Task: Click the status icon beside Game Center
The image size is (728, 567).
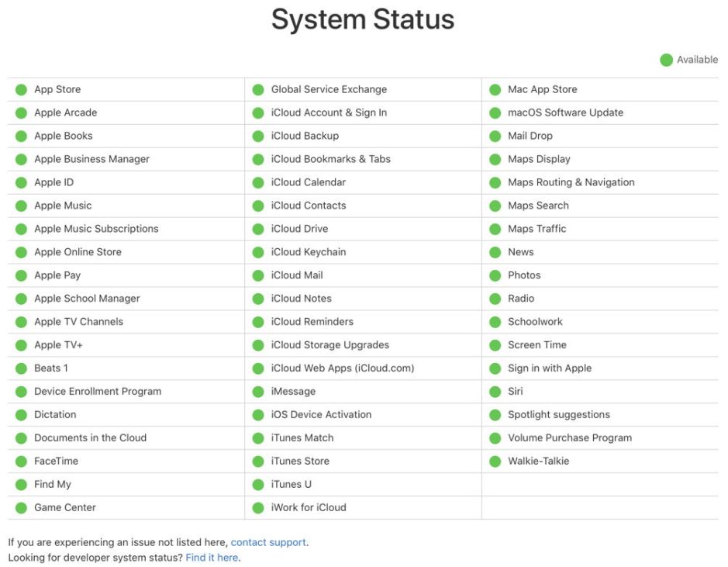Action: tap(21, 508)
